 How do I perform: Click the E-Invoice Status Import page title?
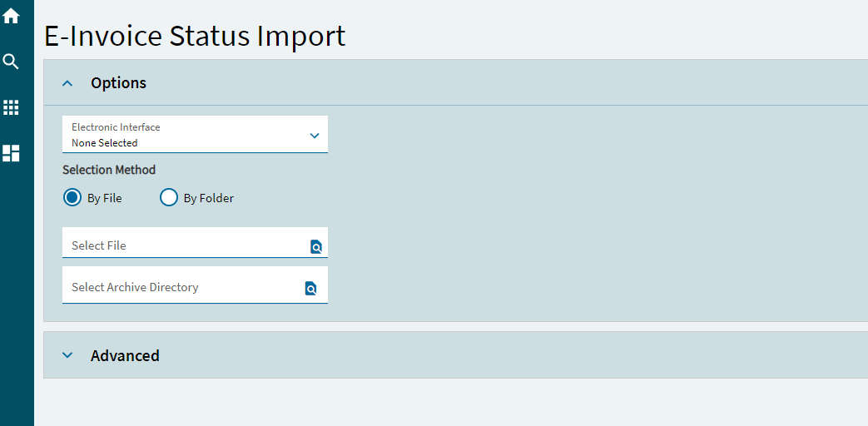pos(195,36)
